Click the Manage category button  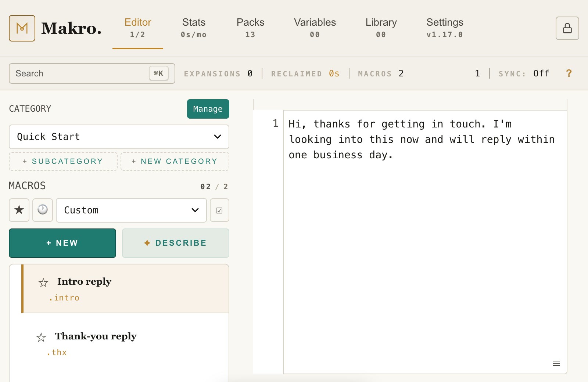(x=208, y=109)
